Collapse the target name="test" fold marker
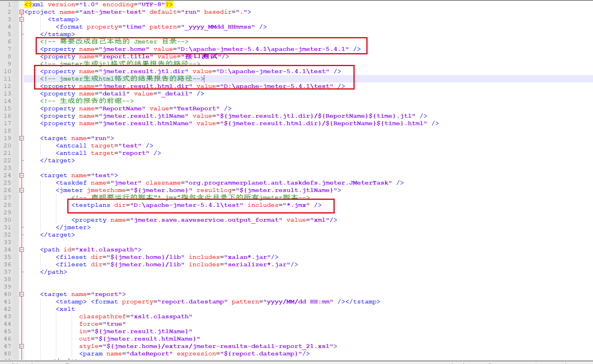Screen dimensions: 593x364 (22, 175)
